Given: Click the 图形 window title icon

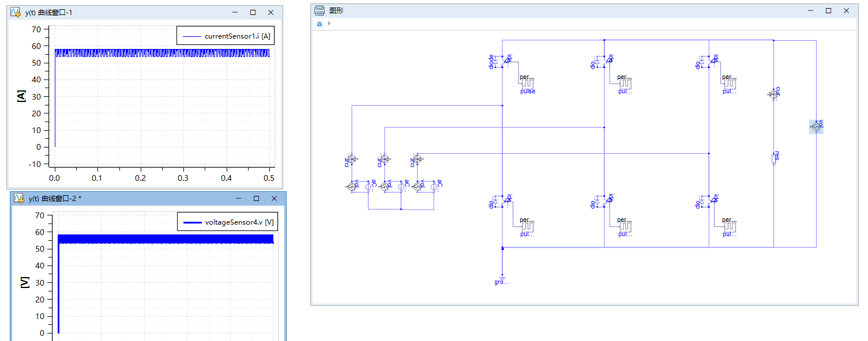Looking at the screenshot, I should 319,10.
